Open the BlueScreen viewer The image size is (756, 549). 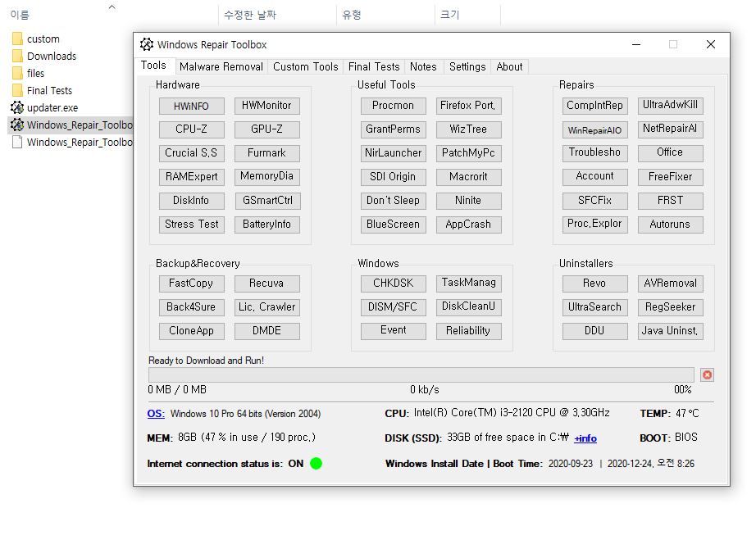[x=394, y=225]
